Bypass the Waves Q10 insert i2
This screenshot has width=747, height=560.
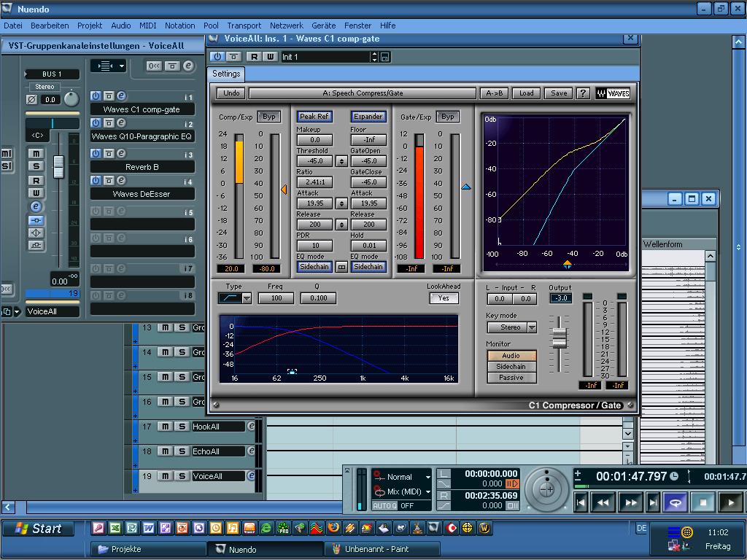pyautogui.click(x=109, y=122)
